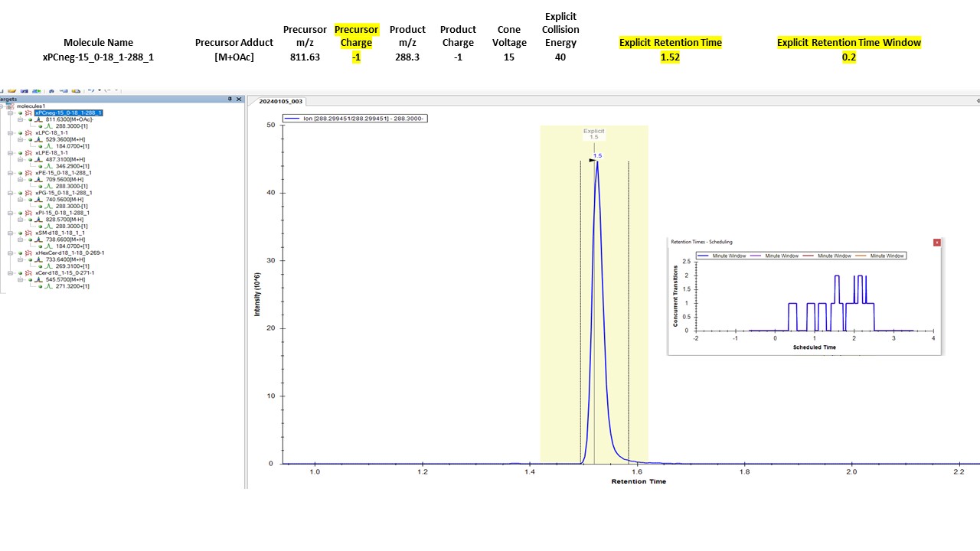Click the molecule icon beside xHexCer-d18_1-18_0-269-1

point(29,253)
